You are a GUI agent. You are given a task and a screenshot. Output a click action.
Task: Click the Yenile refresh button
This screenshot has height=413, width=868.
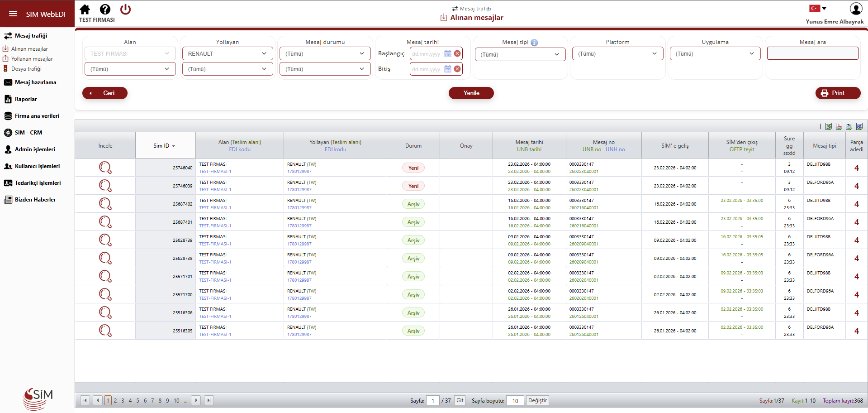tap(471, 93)
